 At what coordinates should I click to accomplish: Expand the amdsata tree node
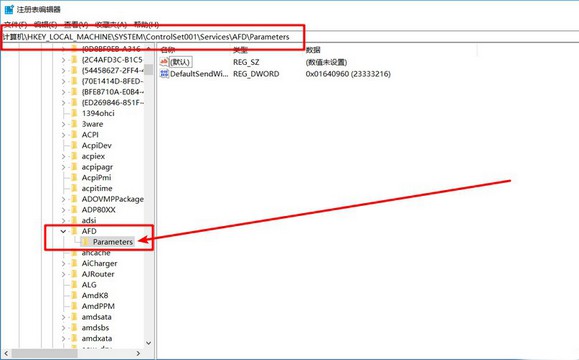click(63, 317)
